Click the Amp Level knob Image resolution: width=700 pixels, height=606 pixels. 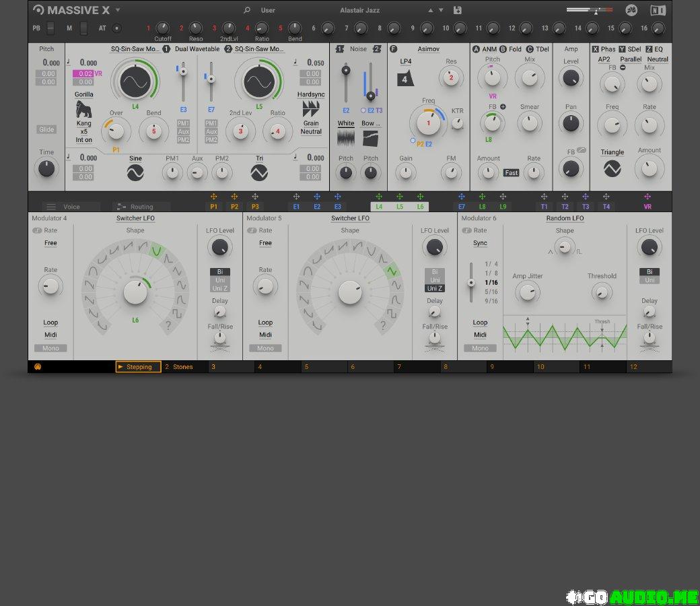[x=571, y=78]
